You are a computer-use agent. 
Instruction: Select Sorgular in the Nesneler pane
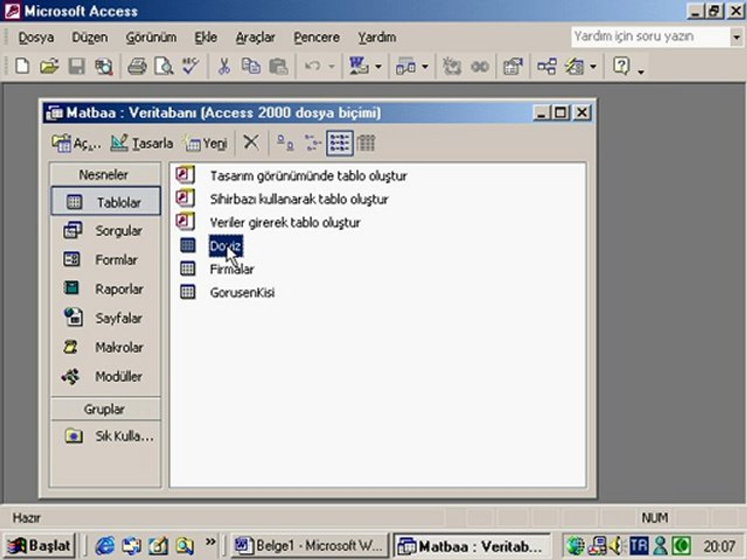pos(105,231)
